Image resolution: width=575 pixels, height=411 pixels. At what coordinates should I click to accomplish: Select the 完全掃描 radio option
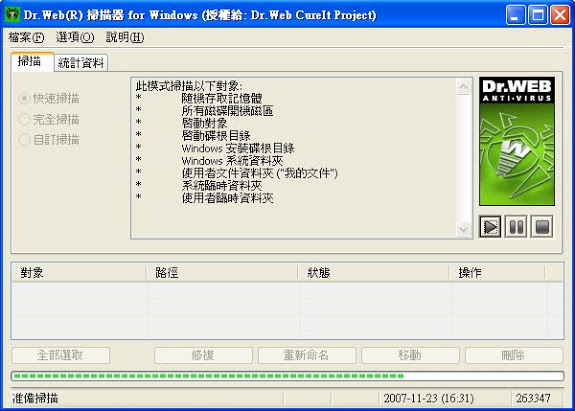click(49, 119)
